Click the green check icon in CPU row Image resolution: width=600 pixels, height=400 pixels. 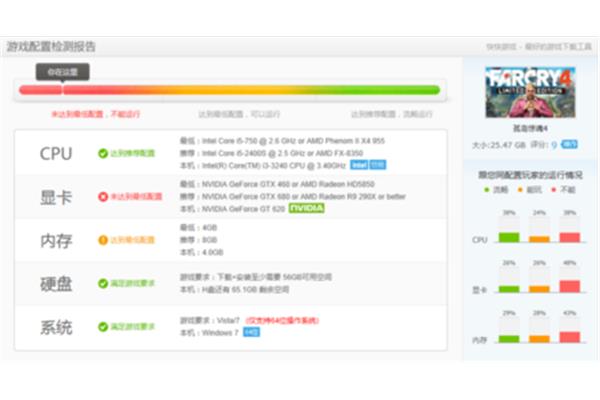[x=103, y=153]
